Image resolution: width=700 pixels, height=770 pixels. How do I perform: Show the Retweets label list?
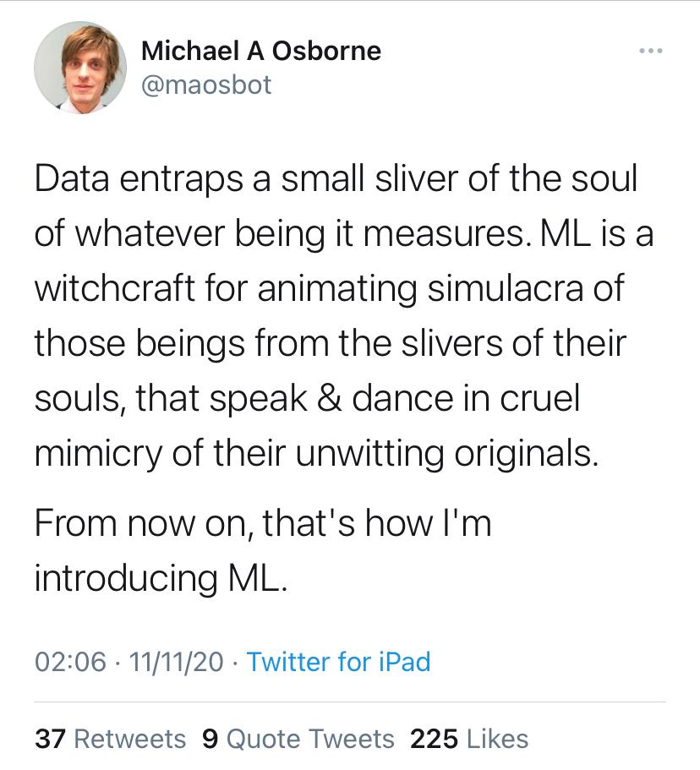[x=129, y=739]
